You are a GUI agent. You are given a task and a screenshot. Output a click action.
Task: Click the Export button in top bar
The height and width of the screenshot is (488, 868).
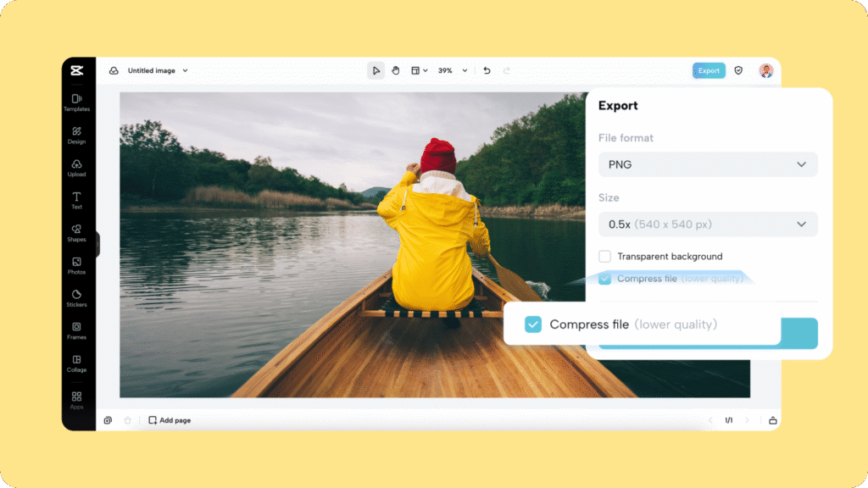pyautogui.click(x=709, y=70)
